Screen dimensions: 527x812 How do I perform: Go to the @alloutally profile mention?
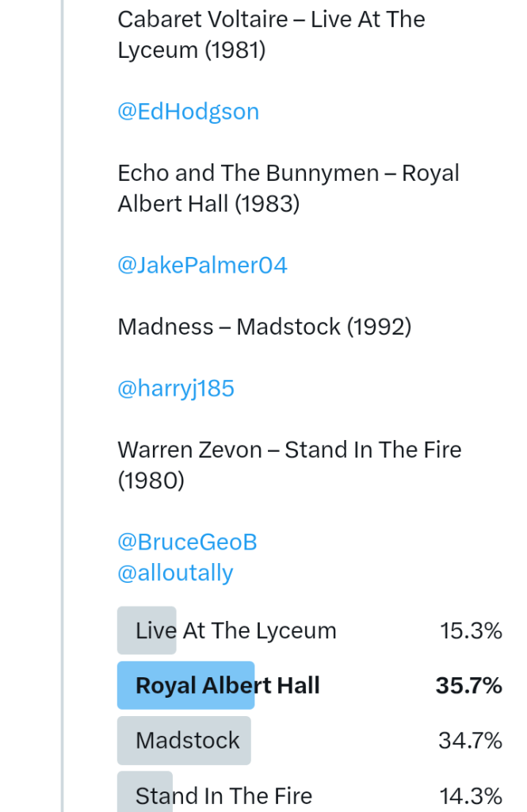175,573
